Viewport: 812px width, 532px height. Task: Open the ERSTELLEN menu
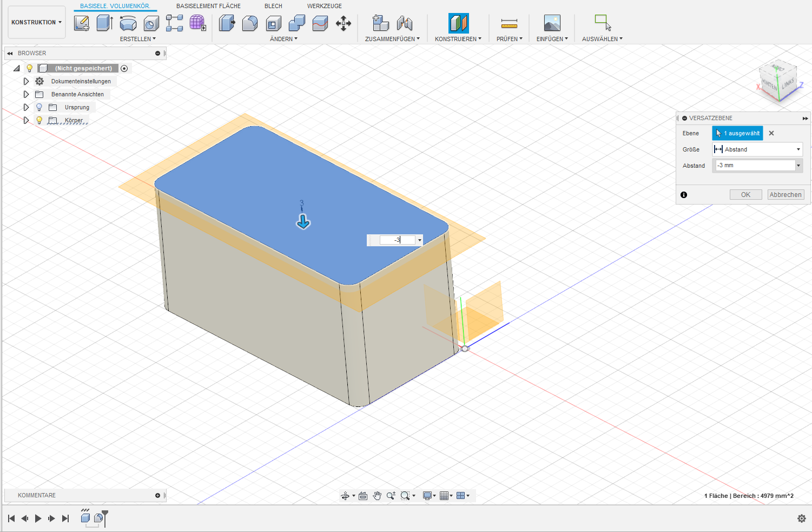click(x=138, y=39)
